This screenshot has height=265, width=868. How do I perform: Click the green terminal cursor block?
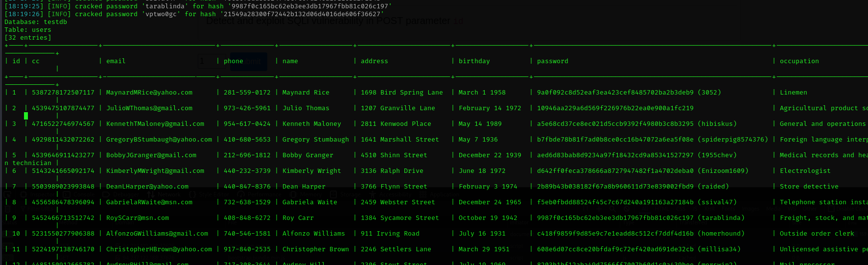(x=26, y=116)
